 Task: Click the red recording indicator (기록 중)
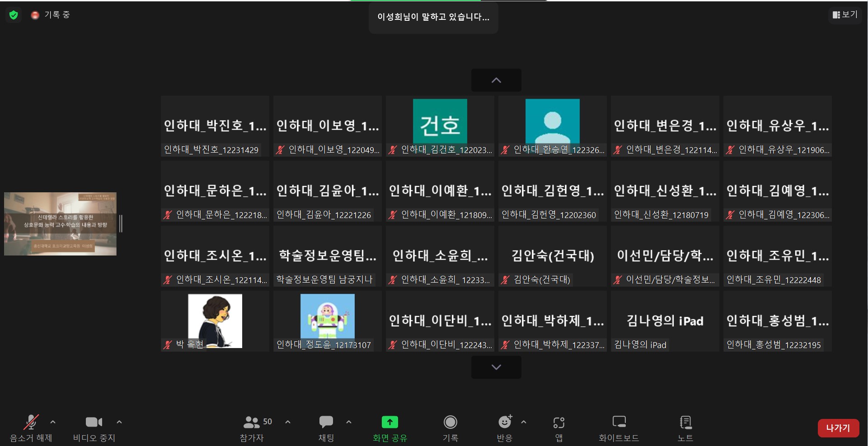35,15
